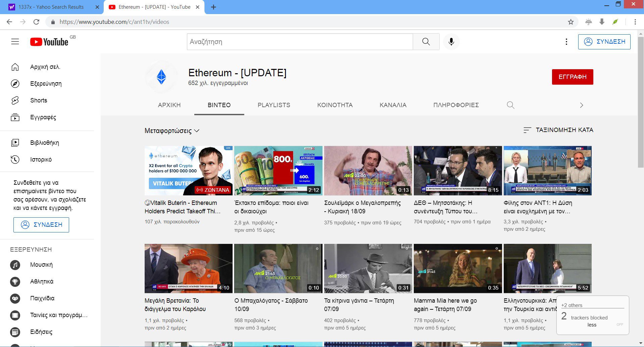Select the ΚΟΙΝΟΤΗΤΑ tab

(335, 105)
